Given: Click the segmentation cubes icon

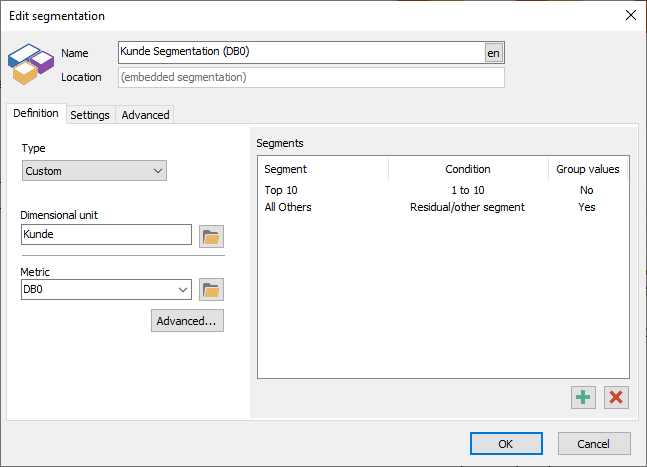Looking at the screenshot, I should 31,64.
